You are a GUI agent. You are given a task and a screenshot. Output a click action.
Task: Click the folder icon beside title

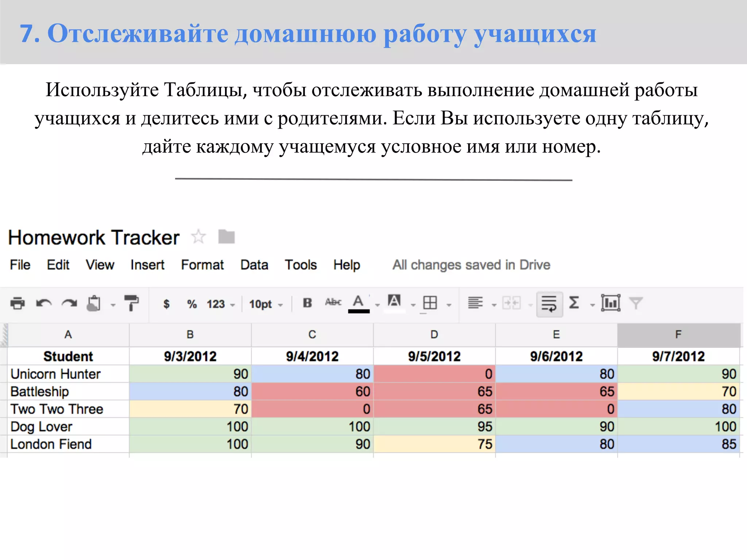pos(227,237)
